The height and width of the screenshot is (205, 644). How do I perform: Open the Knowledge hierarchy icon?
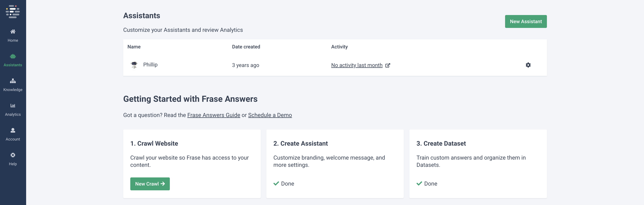pyautogui.click(x=13, y=81)
